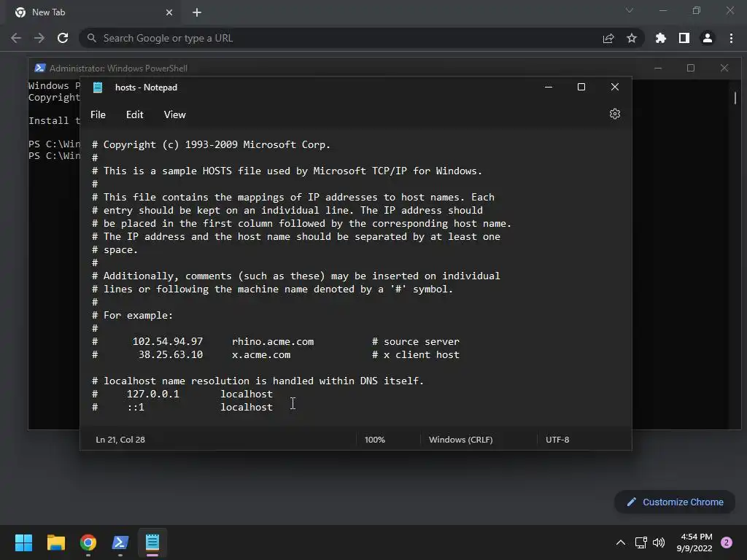Click the UTF-8 encoding status entry
The width and height of the screenshot is (747, 560).
[x=557, y=440]
